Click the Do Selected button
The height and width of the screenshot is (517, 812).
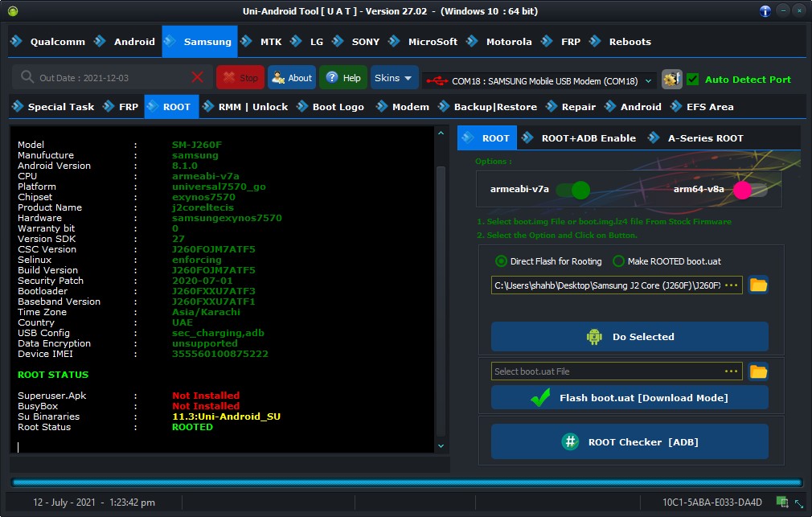pos(630,337)
